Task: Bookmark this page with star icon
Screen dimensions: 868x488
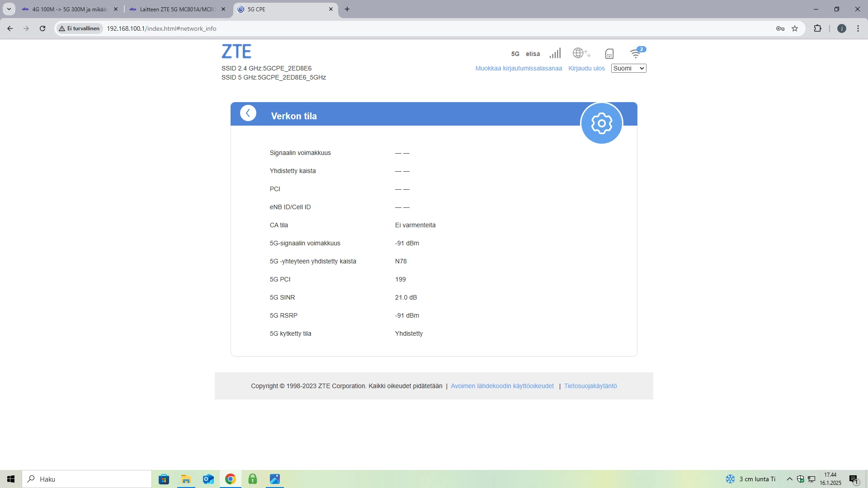Action: tap(795, 28)
